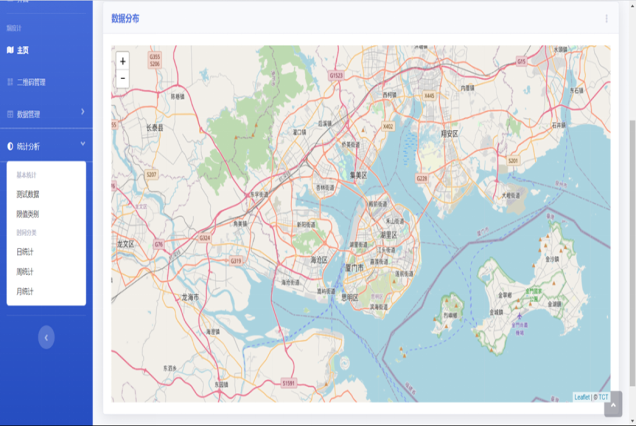Collapse the 统计分析 submenu chevron
The height and width of the screenshot is (427, 636).
pyautogui.click(x=83, y=144)
